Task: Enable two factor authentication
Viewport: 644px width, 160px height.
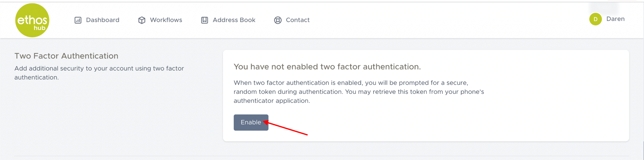Action: click(251, 122)
